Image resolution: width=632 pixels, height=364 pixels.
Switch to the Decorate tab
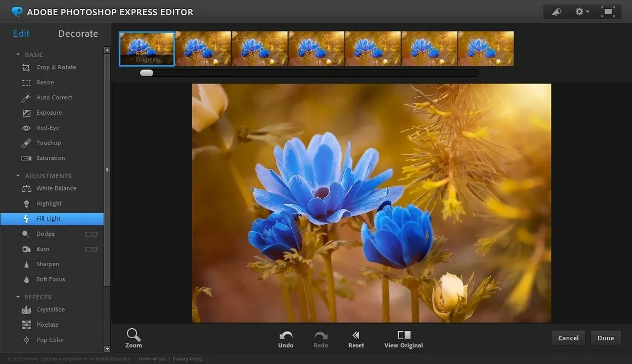78,34
